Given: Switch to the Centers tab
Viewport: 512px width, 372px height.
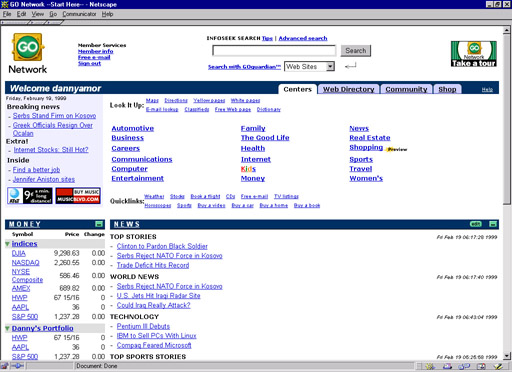Looking at the screenshot, I should click(297, 89).
